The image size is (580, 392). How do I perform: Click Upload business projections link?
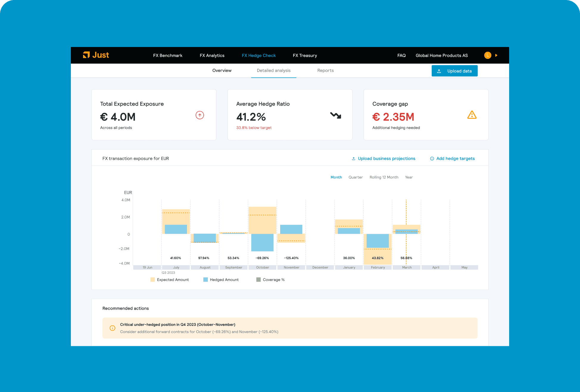pos(386,159)
